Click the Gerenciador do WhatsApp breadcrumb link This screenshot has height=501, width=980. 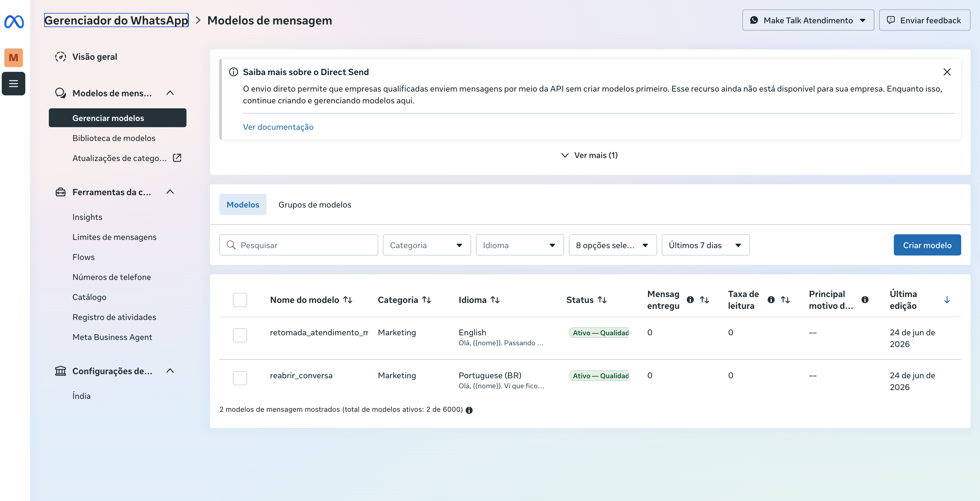pyautogui.click(x=116, y=20)
